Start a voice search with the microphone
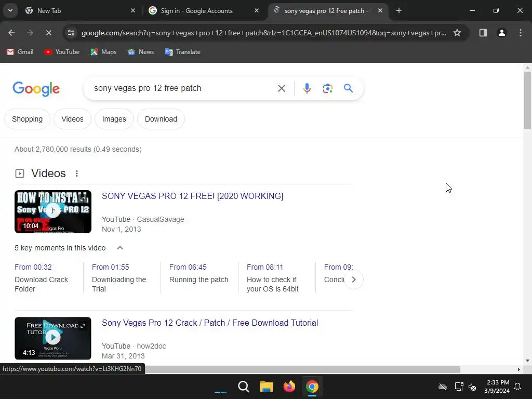Viewport: 532px width, 399px height. [x=307, y=88]
